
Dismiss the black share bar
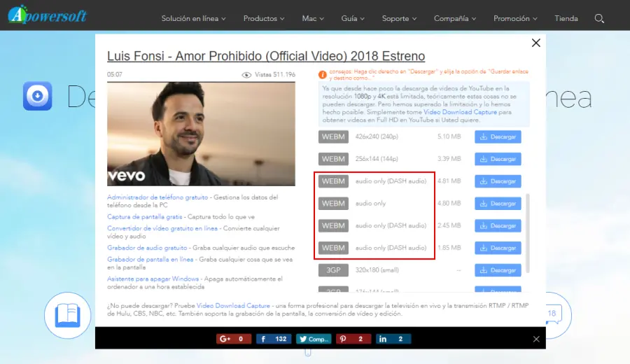tap(536, 339)
